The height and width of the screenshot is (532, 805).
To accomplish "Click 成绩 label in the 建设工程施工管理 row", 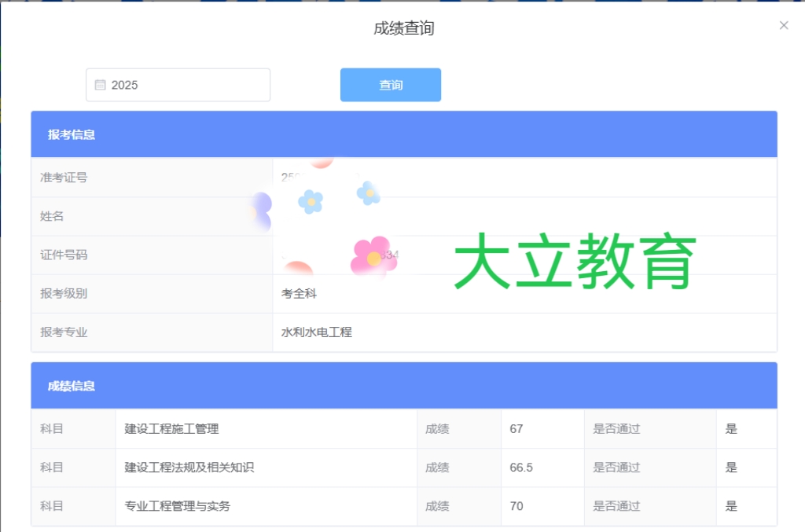I will pos(437,429).
